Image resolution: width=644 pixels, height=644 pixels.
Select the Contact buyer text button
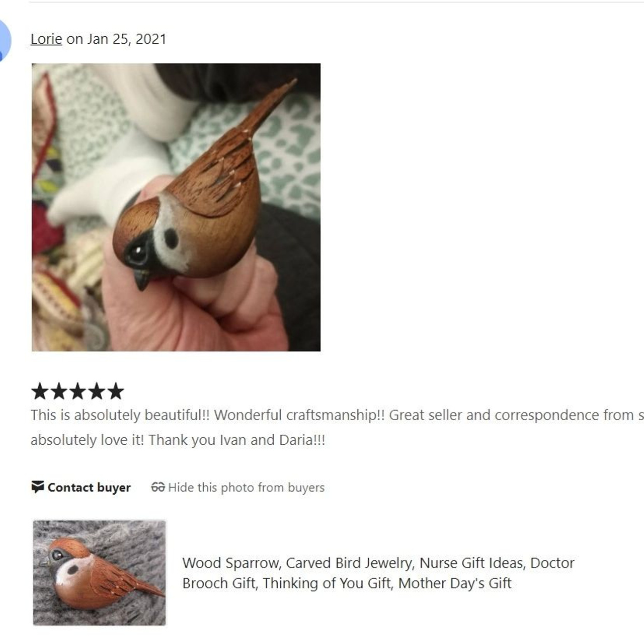point(89,488)
